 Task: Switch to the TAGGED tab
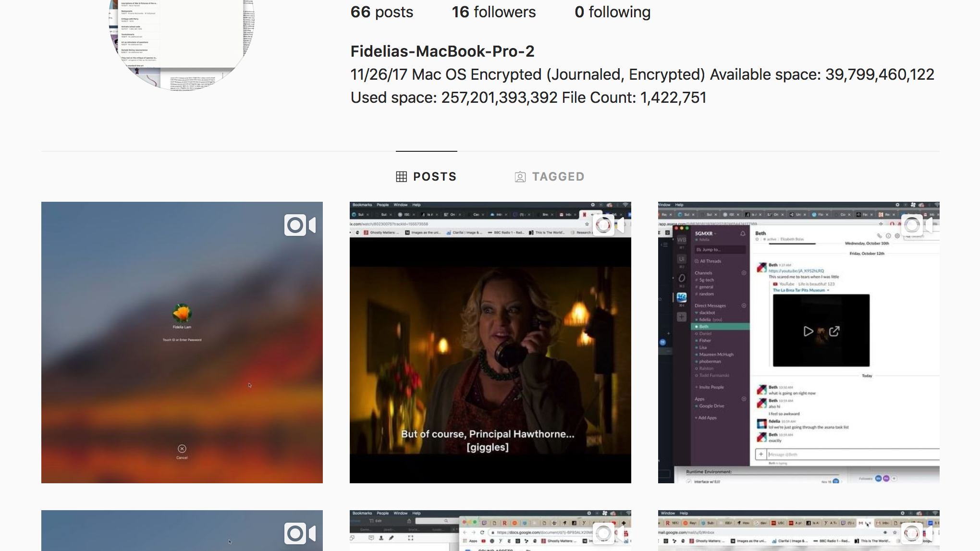tap(550, 177)
